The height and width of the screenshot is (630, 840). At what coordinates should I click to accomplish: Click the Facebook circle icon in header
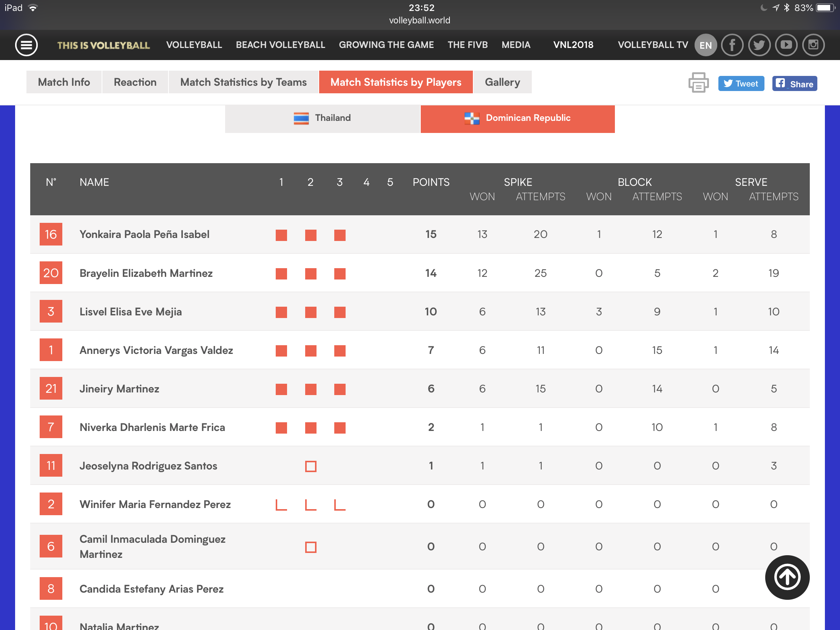point(732,45)
